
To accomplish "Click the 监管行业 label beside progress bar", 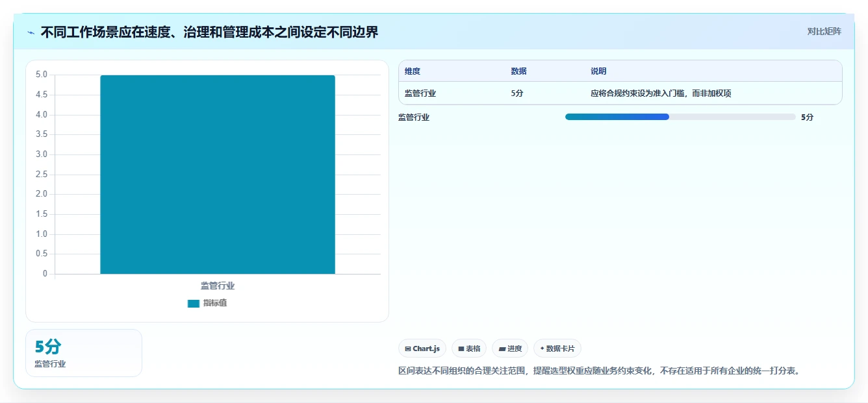I will [x=414, y=117].
